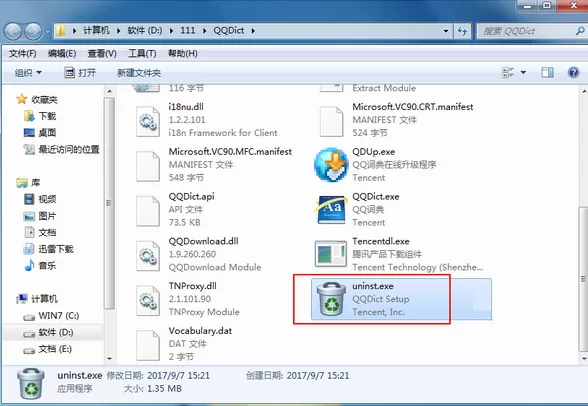The image size is (588, 406).
Task: Click the Back navigation arrow button
Action: 13,31
